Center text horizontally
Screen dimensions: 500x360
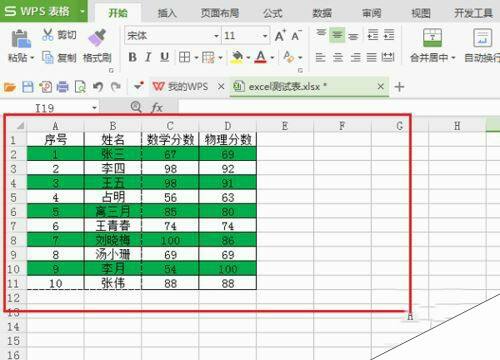[x=338, y=57]
